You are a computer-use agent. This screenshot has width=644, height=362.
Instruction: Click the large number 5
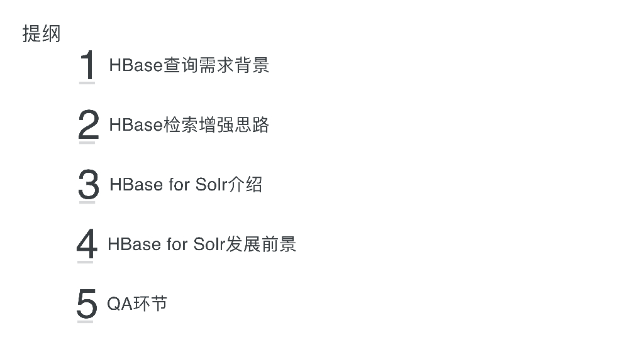[87, 304]
